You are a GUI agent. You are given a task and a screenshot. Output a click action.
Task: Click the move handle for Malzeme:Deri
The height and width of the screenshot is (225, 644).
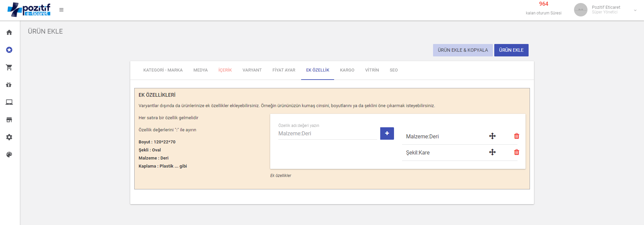(492, 136)
